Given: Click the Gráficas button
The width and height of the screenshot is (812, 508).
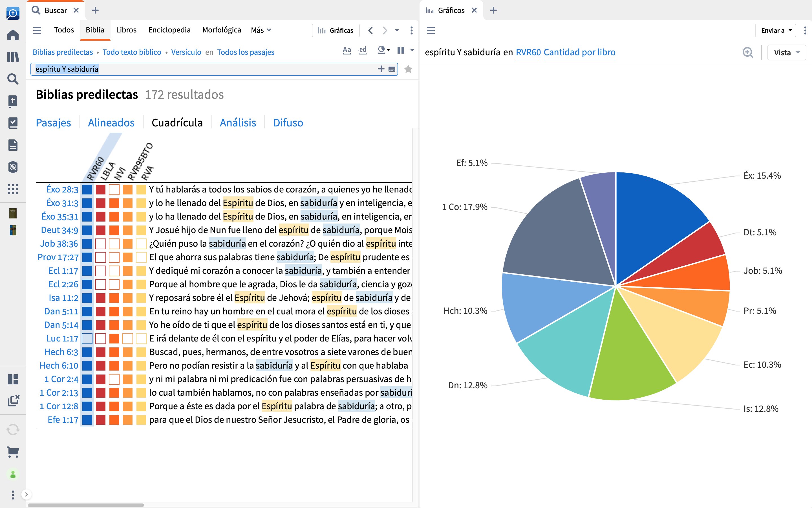Looking at the screenshot, I should point(336,30).
